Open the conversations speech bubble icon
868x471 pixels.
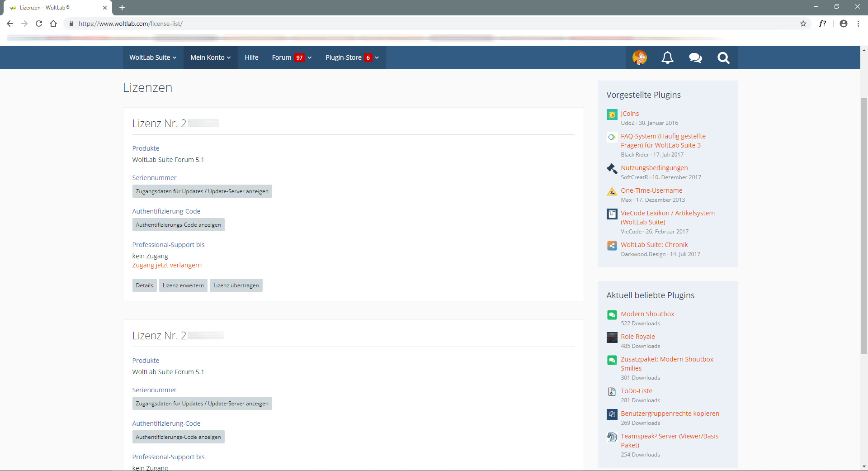tap(695, 57)
